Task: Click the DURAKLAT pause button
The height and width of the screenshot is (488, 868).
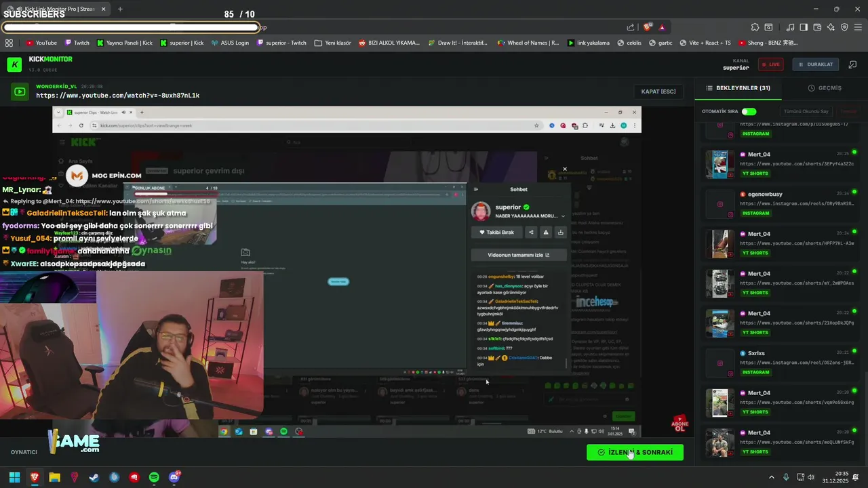Action: click(815, 64)
